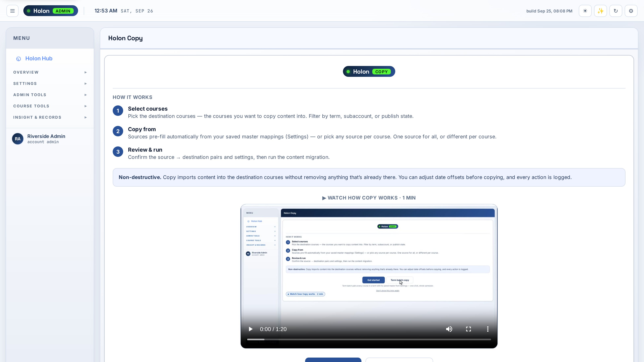Click the step 3 circle icon
The image size is (644, 362).
[x=118, y=152]
